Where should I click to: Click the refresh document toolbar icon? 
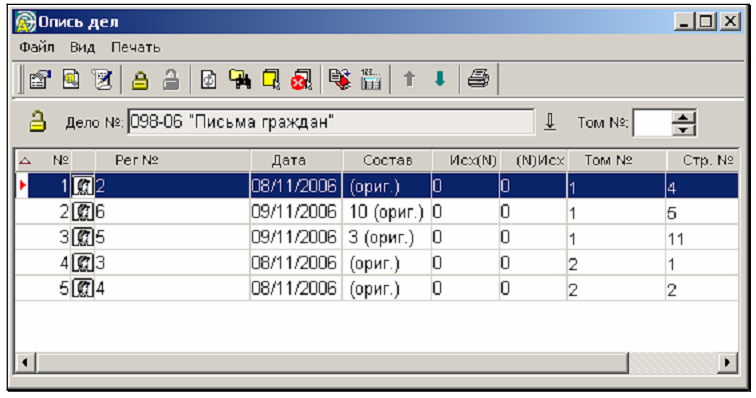[x=209, y=80]
